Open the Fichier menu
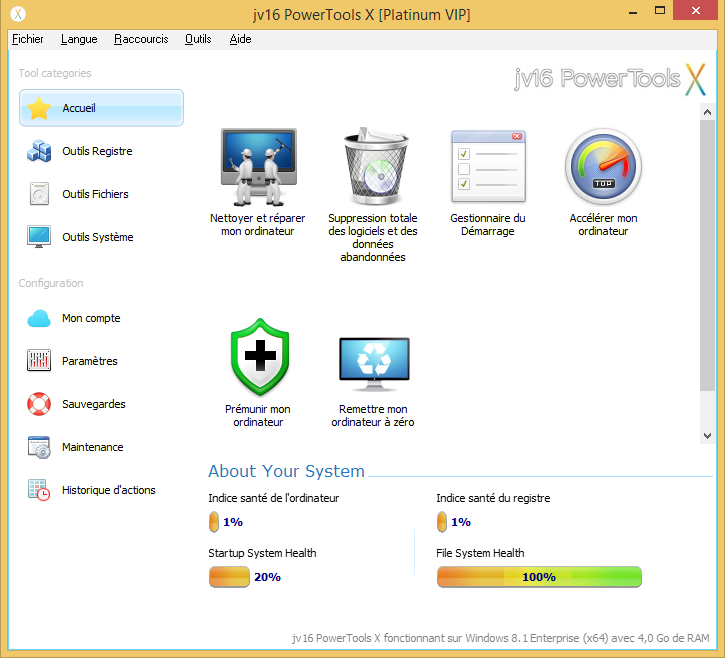The image size is (725, 658). click(x=28, y=39)
